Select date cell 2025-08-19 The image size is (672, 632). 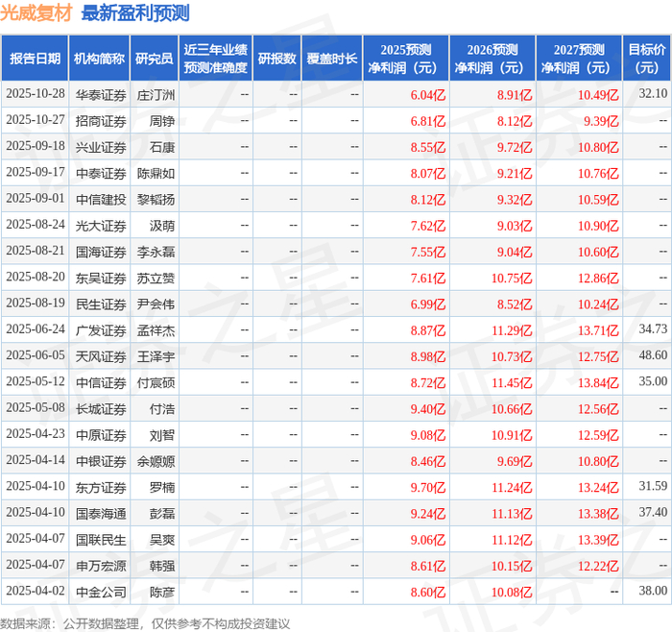tap(36, 304)
